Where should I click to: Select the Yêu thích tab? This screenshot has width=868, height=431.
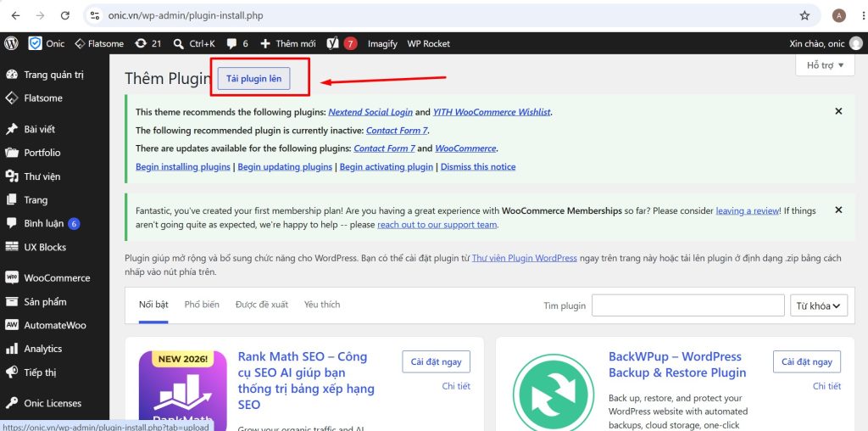point(322,305)
